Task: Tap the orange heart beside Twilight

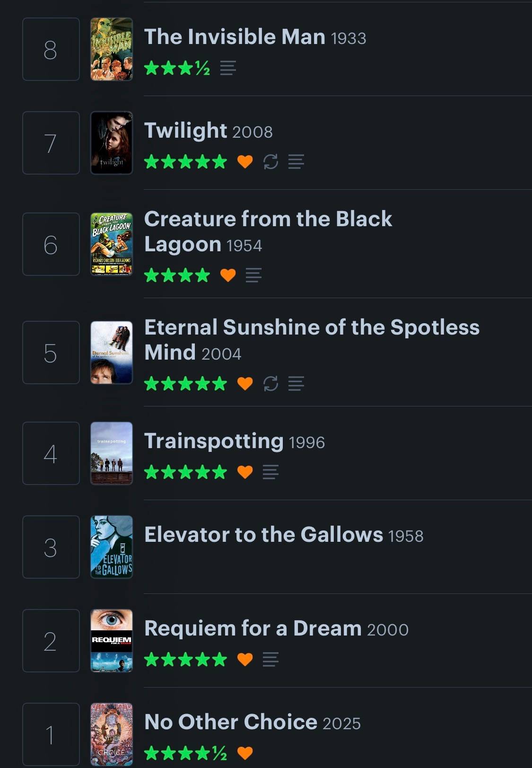Action: [x=245, y=162]
